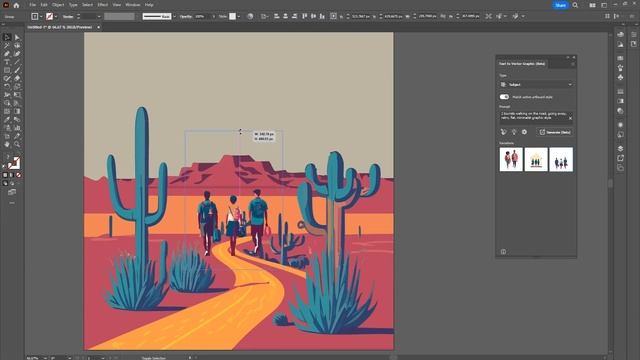Open the Help menu
The width and height of the screenshot is (640, 360).
click(149, 5)
